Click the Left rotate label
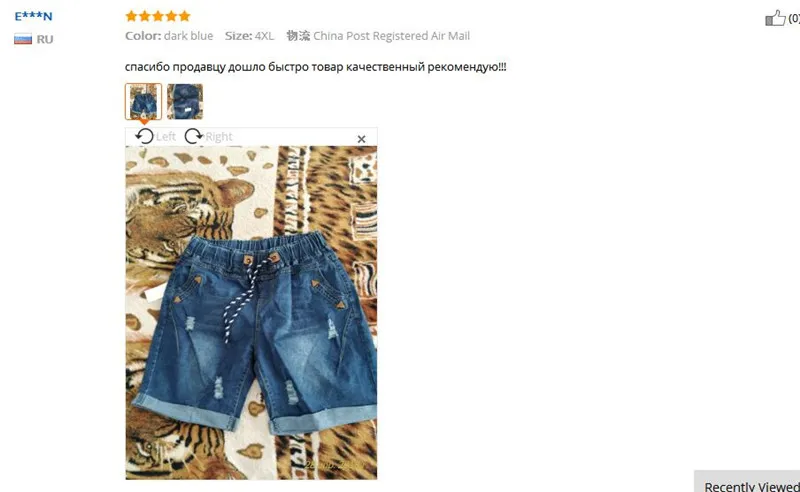Screen dimensions: 800x492 tap(166, 136)
